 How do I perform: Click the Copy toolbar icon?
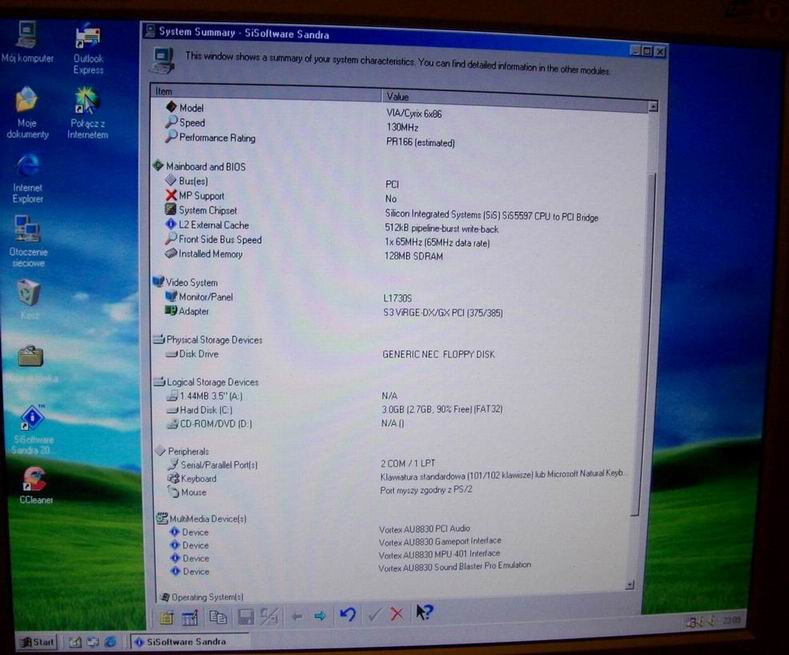(218, 617)
